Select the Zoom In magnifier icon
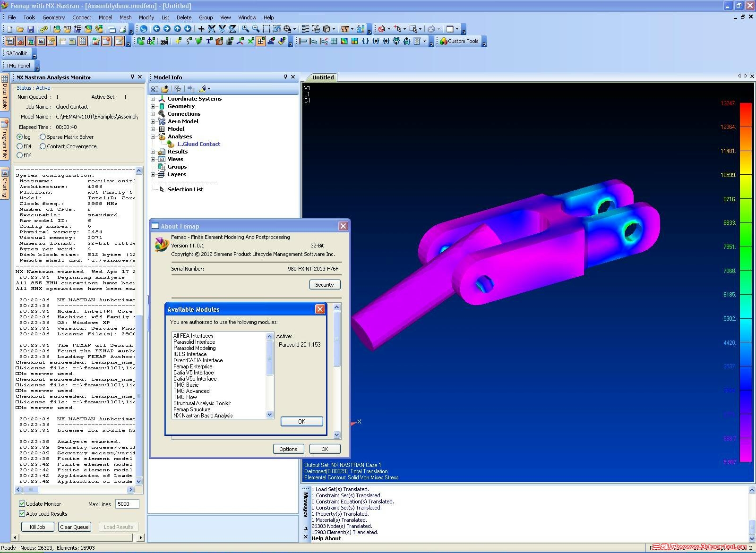Screen dimensions: 756x553 coord(245,29)
